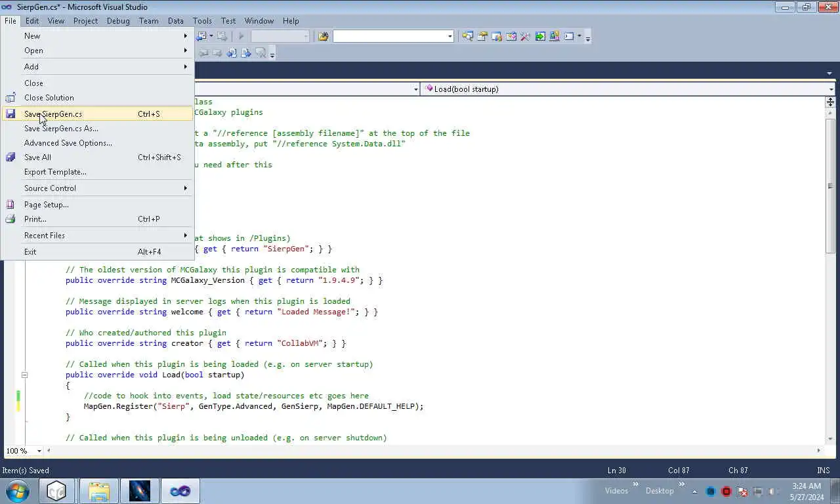Click the toolbar icon left of Toolbox tools

[x=511, y=36]
